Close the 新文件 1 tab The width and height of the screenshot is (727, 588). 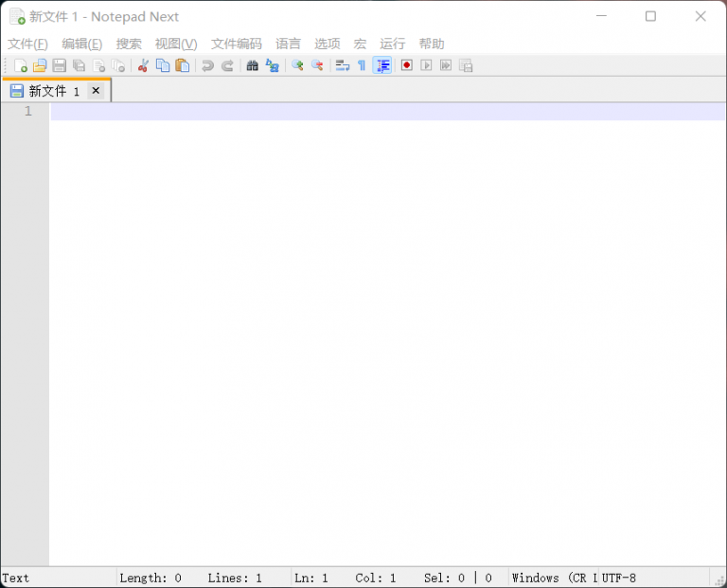click(x=96, y=91)
